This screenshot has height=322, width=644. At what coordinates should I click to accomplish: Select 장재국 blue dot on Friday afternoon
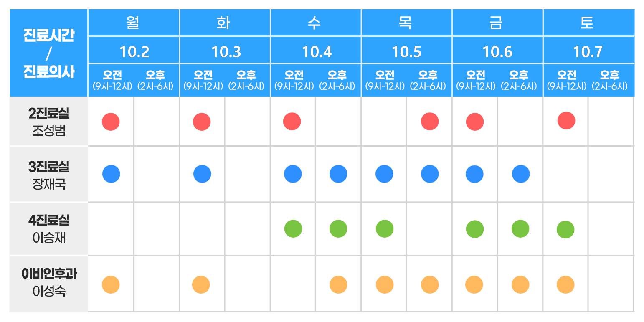coord(521,174)
